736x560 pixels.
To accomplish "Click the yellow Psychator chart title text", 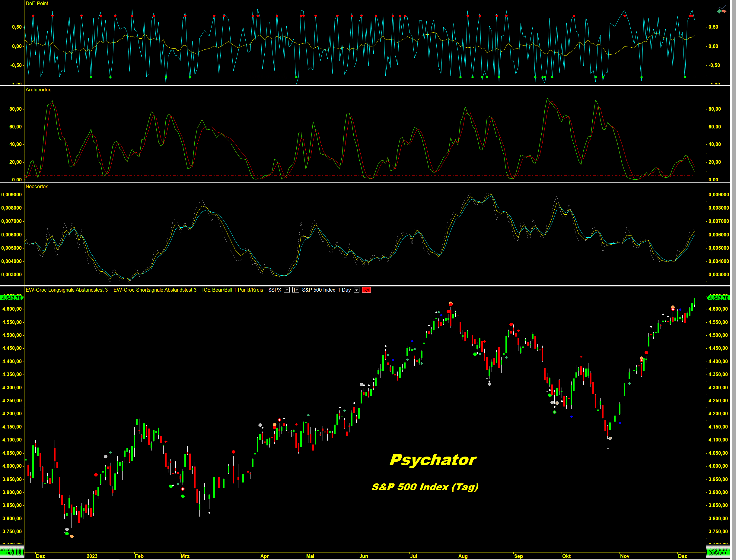I will click(433, 460).
